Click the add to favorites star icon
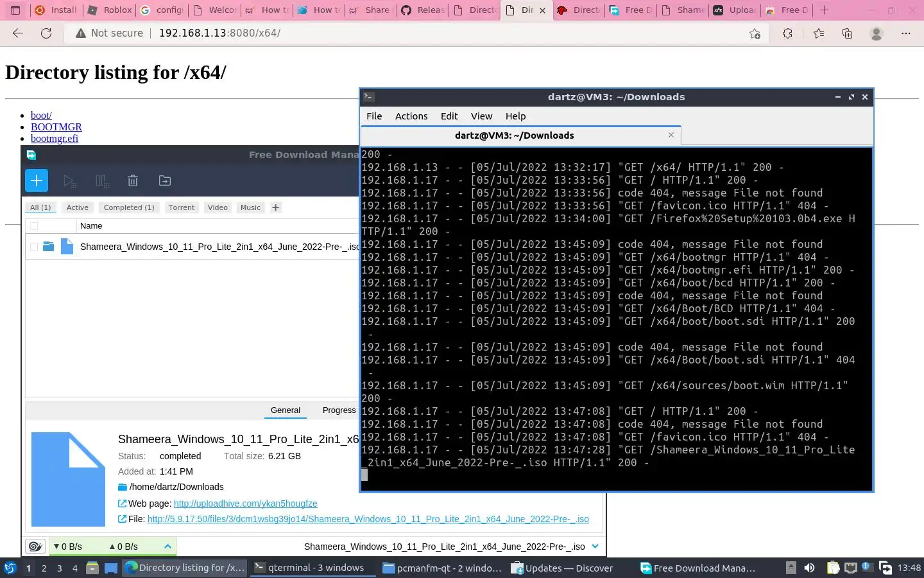The height and width of the screenshot is (578, 924). point(755,33)
